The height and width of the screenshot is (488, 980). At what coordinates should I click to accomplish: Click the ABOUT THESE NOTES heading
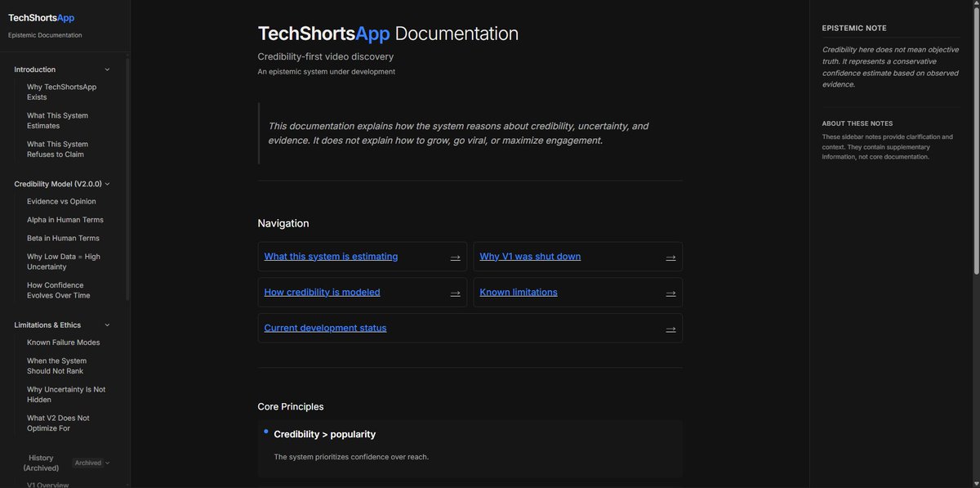coord(857,123)
